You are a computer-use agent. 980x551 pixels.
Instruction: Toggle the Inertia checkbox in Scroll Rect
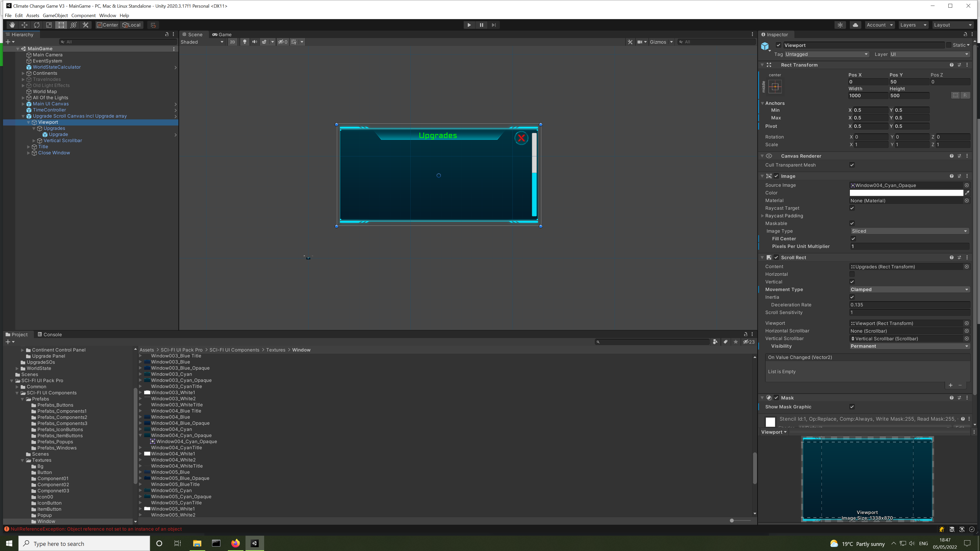[x=852, y=297]
